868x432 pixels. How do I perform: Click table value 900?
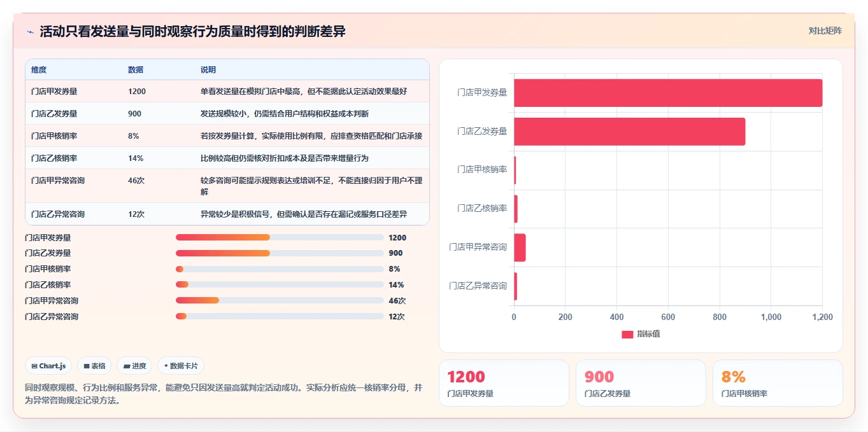[134, 114]
